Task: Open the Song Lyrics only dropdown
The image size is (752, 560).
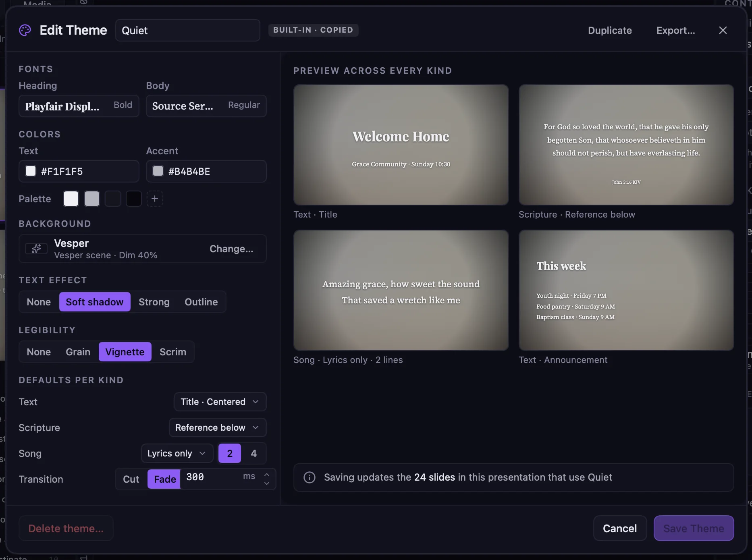Action: (x=177, y=453)
